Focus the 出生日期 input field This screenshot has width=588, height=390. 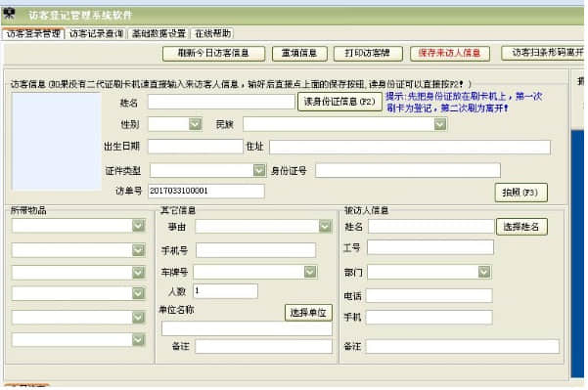tap(196, 146)
